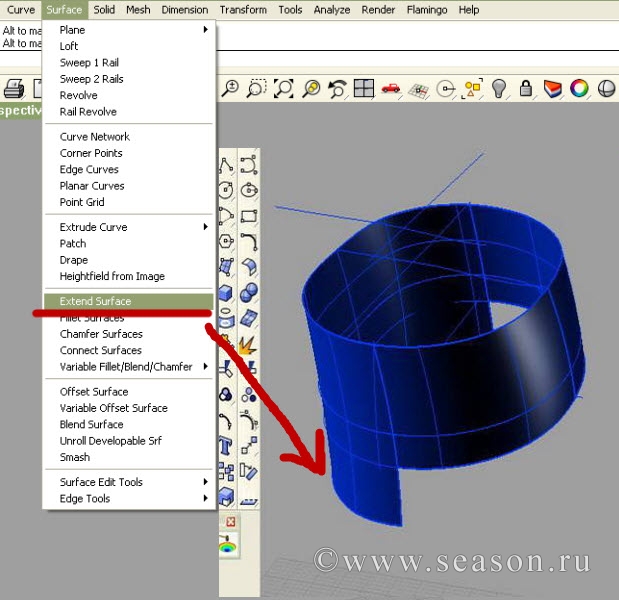Click the Explode icon in the side toolbar
The height and width of the screenshot is (600, 619).
click(x=249, y=343)
